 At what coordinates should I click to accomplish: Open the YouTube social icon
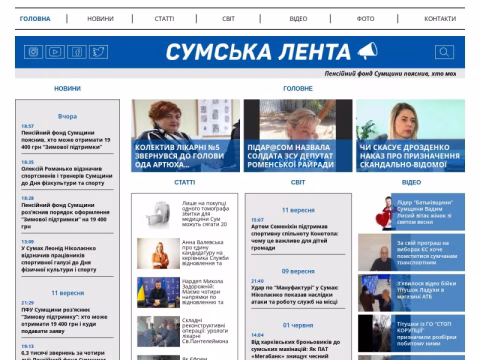(x=55, y=52)
